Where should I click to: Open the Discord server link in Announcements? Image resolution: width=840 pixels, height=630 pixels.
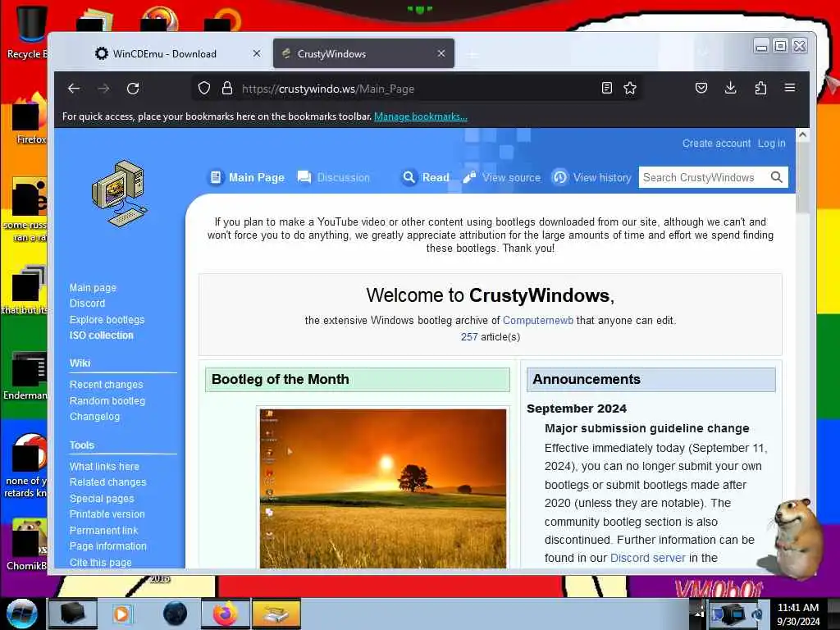click(x=648, y=558)
